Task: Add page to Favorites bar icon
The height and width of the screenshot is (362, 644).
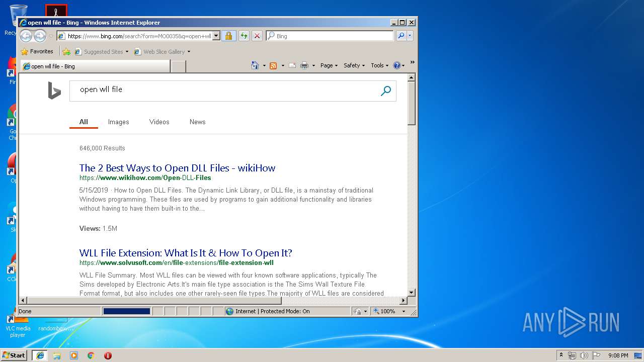Action: [x=66, y=51]
